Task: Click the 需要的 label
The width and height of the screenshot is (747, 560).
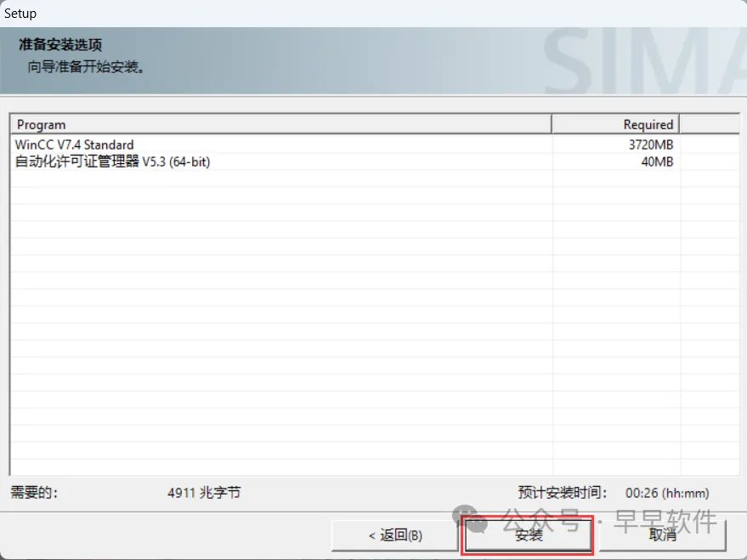Action: tap(34, 492)
